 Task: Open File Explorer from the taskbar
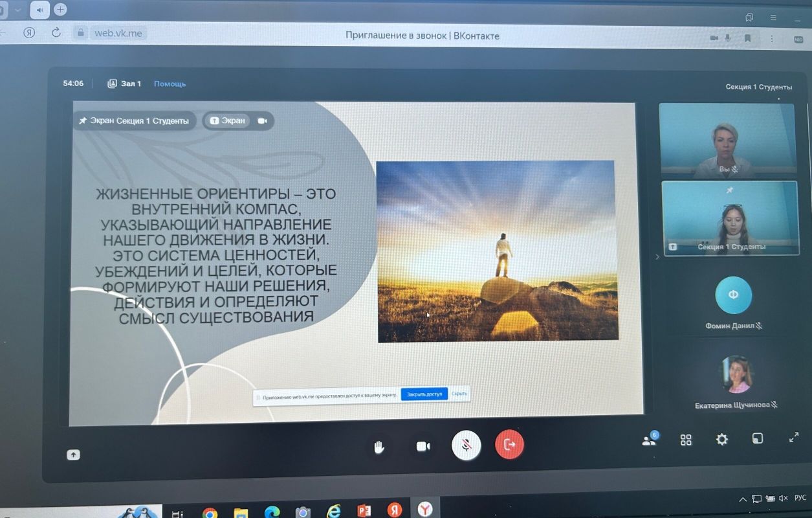pos(241,513)
